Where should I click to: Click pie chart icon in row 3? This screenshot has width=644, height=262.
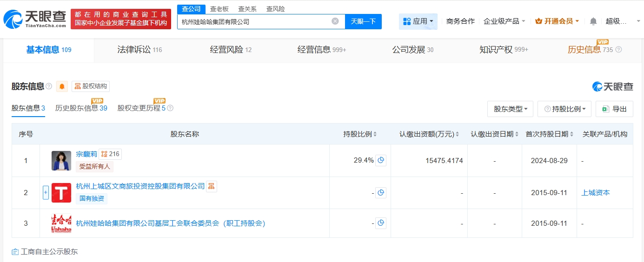[x=381, y=223]
